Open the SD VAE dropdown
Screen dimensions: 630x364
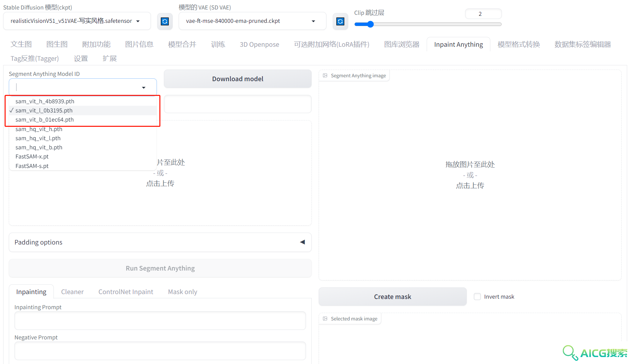point(252,21)
